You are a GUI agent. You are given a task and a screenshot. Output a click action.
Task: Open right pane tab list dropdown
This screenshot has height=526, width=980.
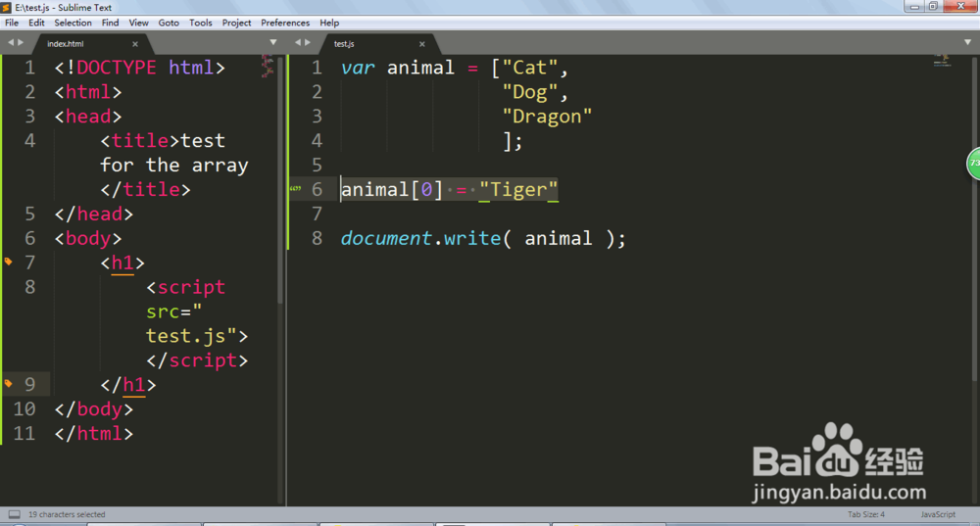point(967,42)
